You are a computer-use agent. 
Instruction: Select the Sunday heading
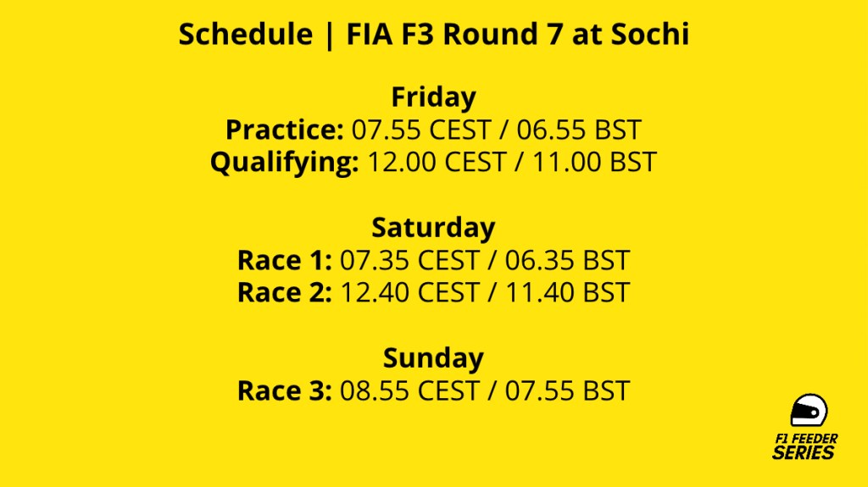433,357
